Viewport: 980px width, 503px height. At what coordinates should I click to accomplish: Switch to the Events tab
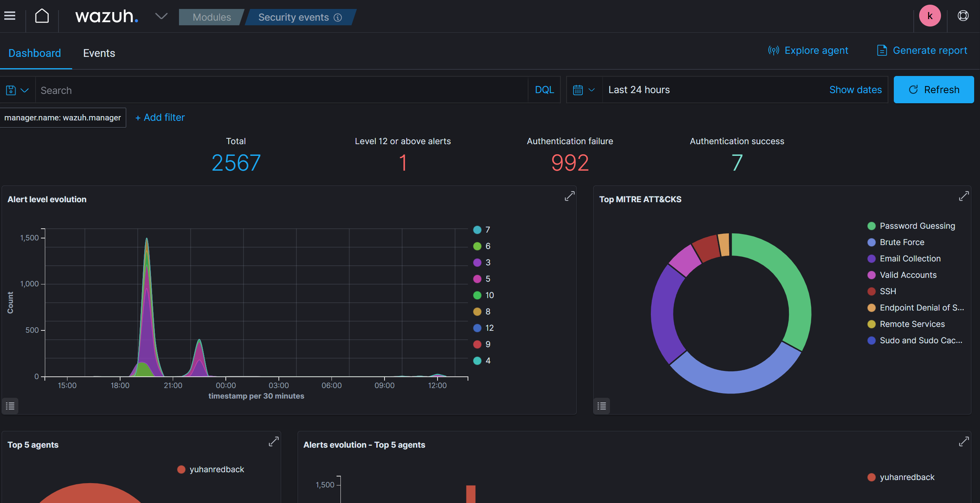[99, 53]
